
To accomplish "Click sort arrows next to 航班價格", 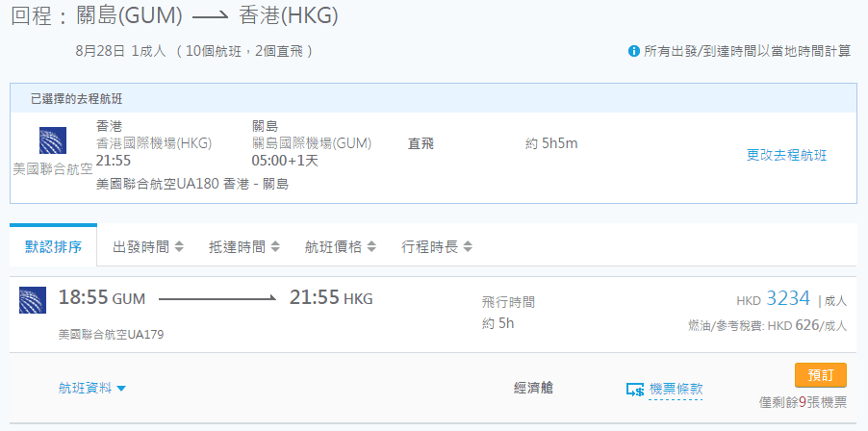I will 370,247.
